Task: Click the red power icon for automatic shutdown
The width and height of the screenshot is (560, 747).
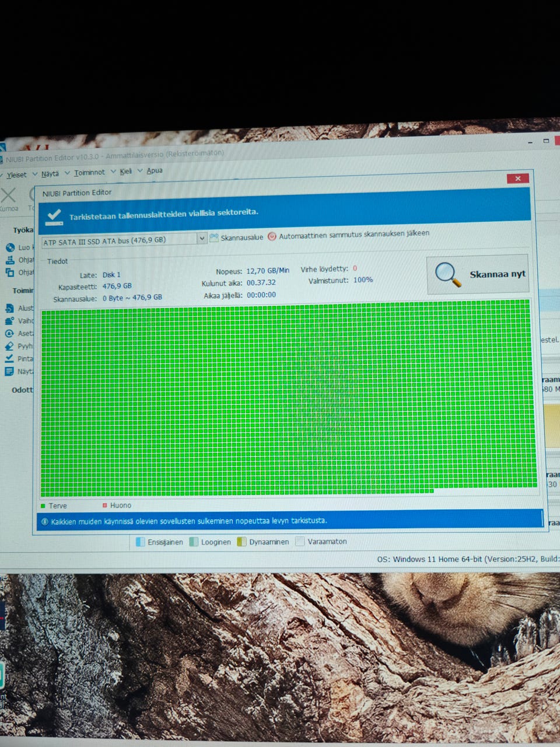Action: [x=272, y=236]
